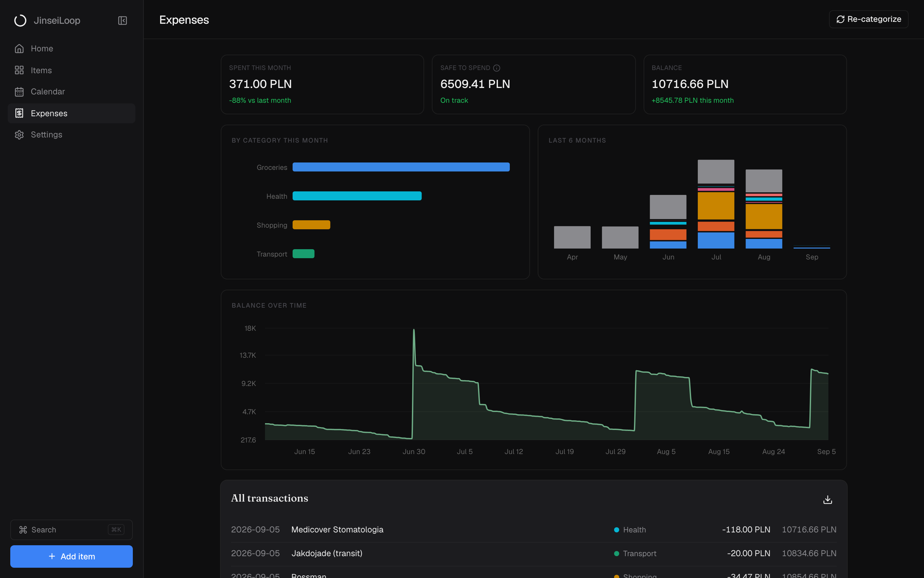Click the 10834.66 PLN running balance

(809, 553)
